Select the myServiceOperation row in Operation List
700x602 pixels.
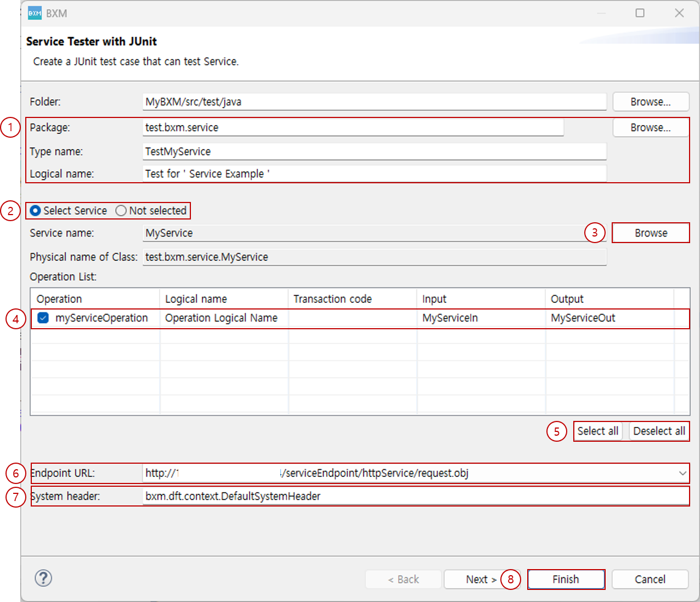[x=219, y=318]
